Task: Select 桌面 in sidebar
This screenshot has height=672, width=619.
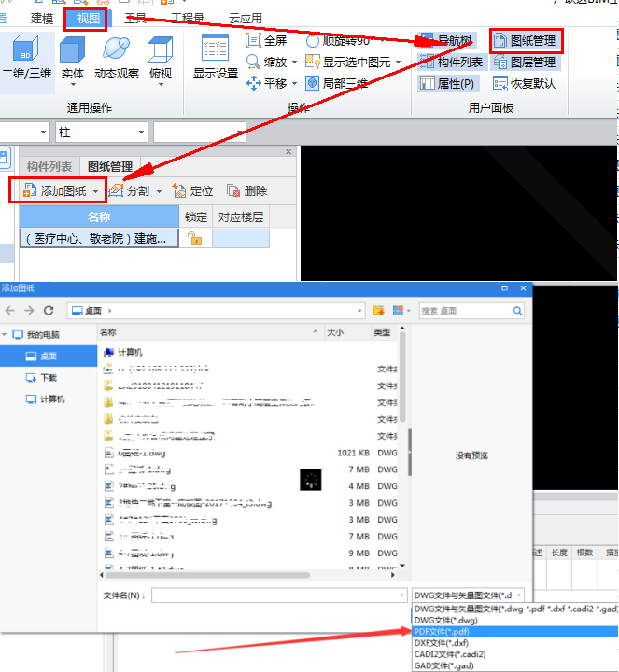Action: [x=49, y=357]
